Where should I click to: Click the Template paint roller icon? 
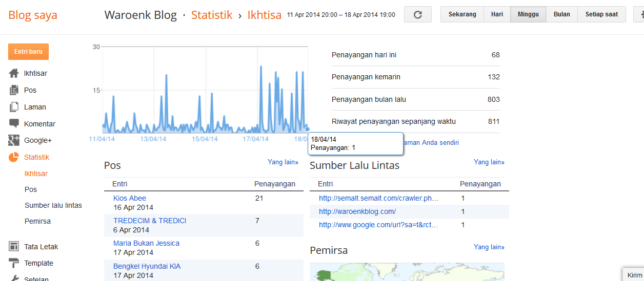click(x=14, y=263)
